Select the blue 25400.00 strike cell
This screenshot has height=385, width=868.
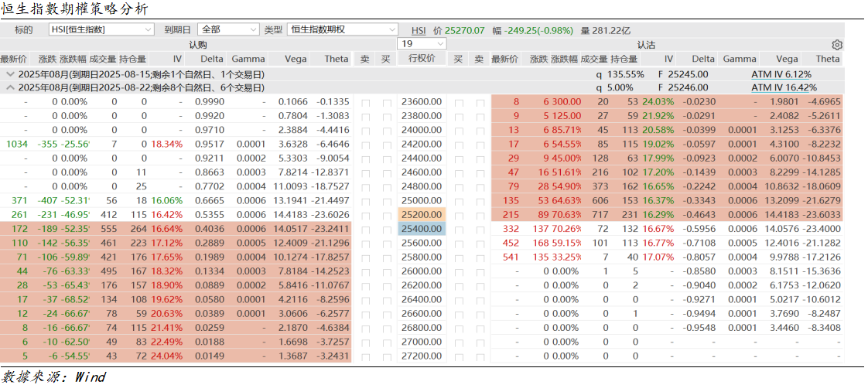[422, 229]
